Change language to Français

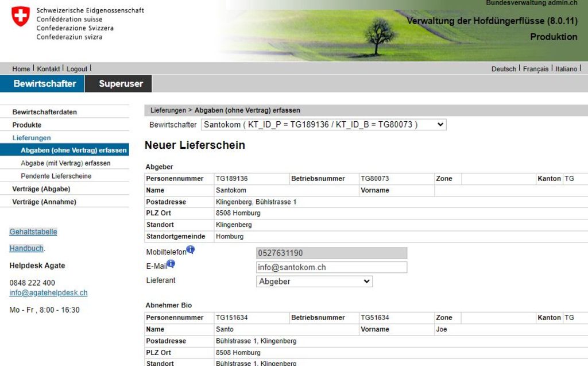pyautogui.click(x=536, y=69)
